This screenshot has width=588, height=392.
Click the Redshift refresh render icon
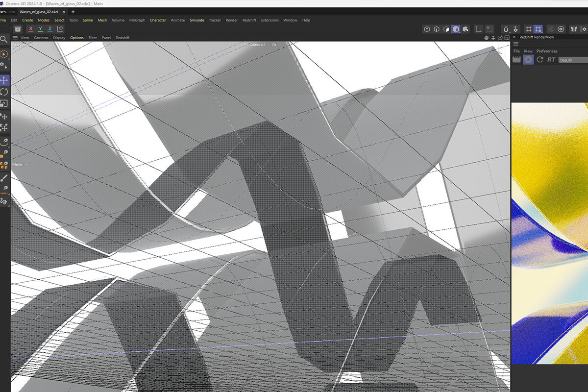click(x=540, y=59)
